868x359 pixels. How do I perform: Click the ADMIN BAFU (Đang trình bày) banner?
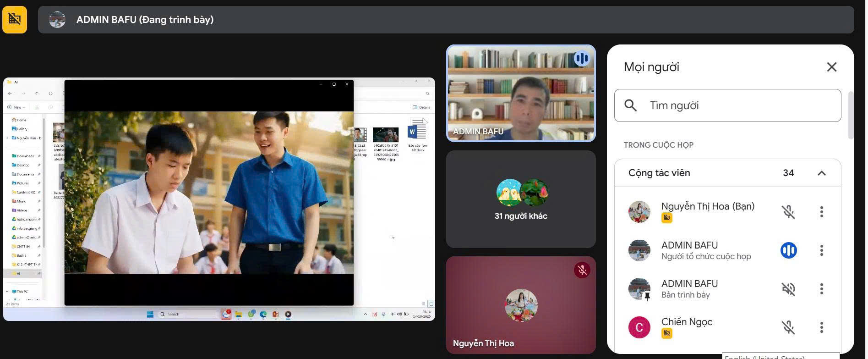pyautogui.click(x=445, y=20)
